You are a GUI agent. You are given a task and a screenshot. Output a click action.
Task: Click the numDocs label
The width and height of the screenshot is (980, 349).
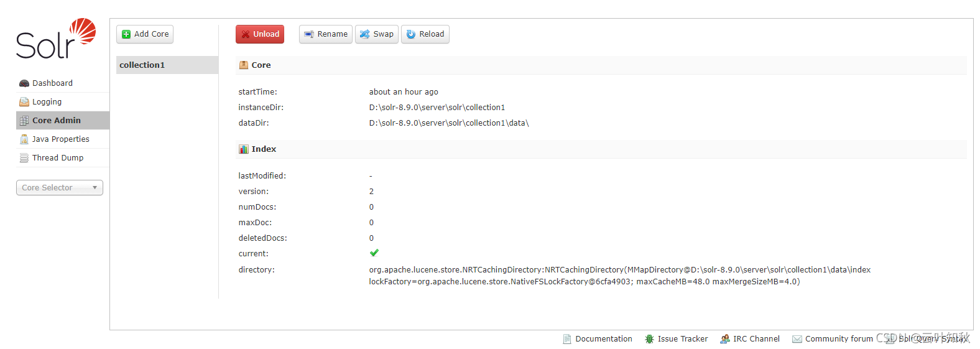pos(257,207)
